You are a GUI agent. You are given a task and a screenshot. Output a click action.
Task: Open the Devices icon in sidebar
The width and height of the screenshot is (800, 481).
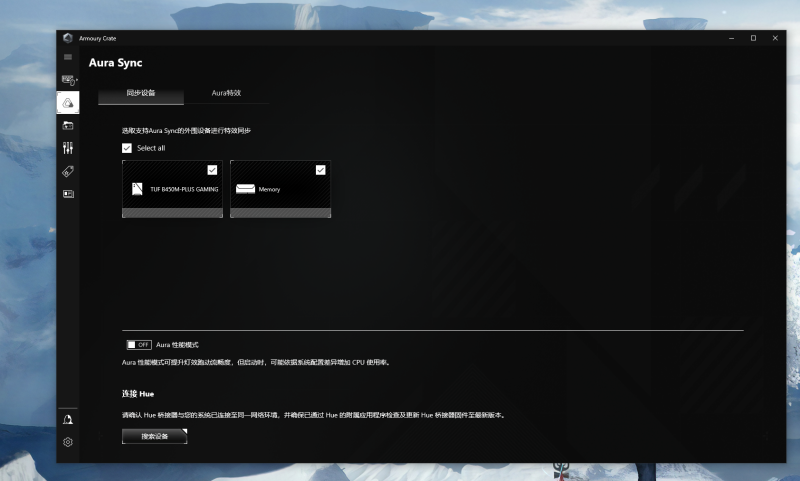tap(68, 79)
